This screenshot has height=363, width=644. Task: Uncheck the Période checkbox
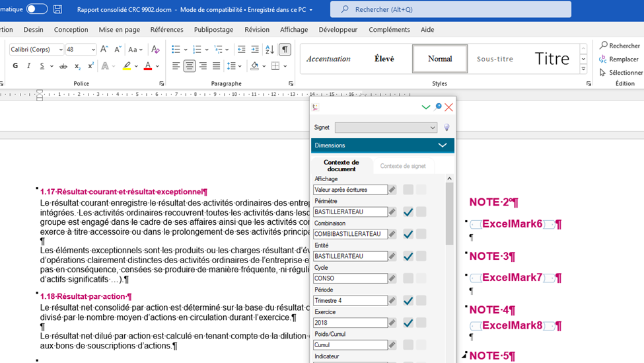[408, 300]
